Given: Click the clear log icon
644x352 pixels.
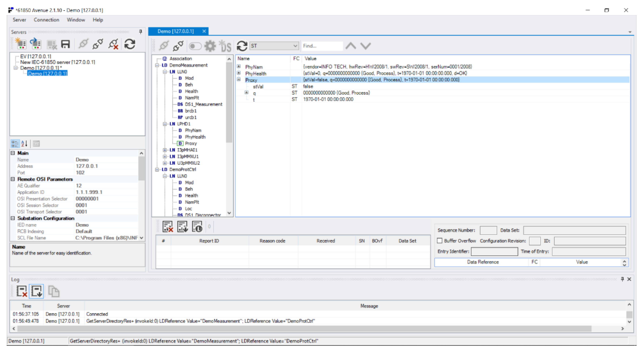Looking at the screenshot, I should [x=21, y=291].
